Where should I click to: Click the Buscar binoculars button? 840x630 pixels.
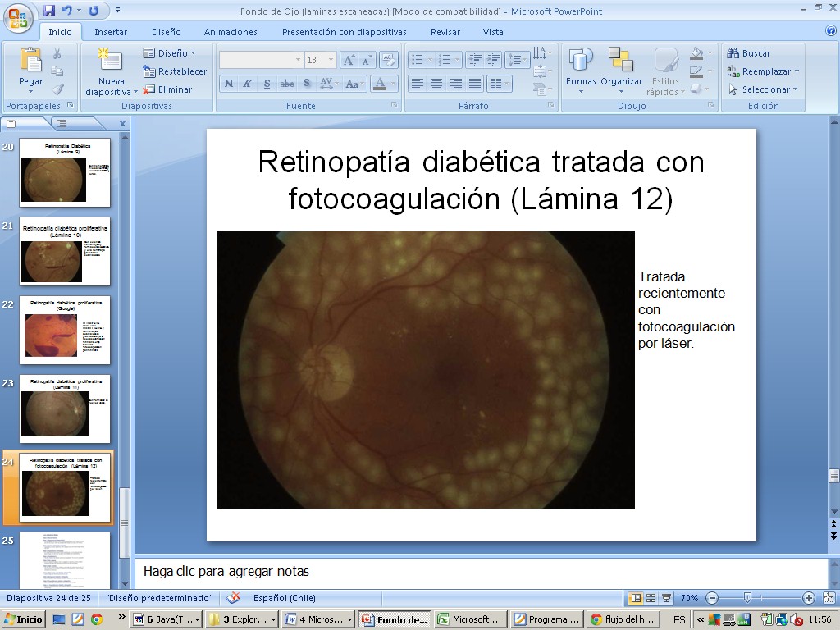click(x=749, y=53)
